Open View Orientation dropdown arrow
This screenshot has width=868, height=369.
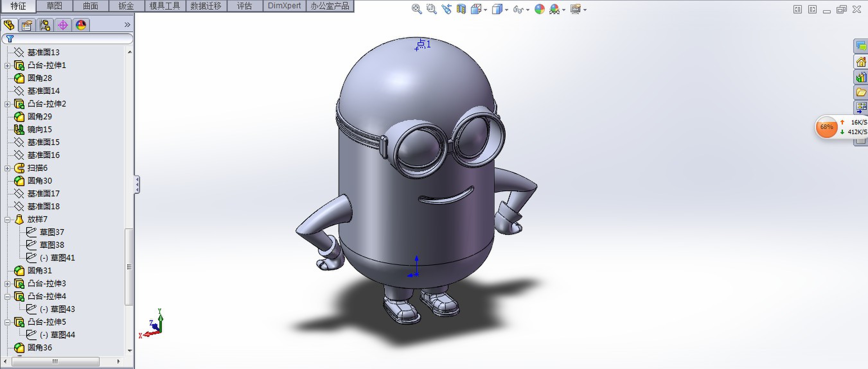(485, 10)
